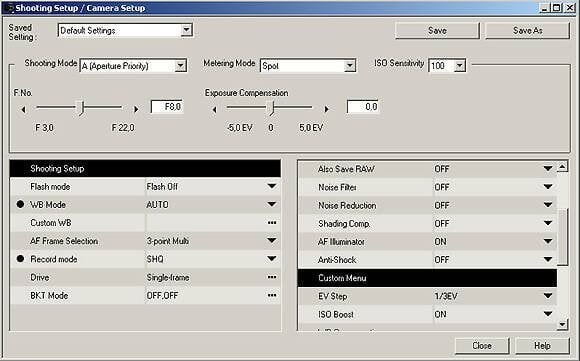Open Custom WB ellipsis options
The height and width of the screenshot is (361, 580).
[x=272, y=223]
